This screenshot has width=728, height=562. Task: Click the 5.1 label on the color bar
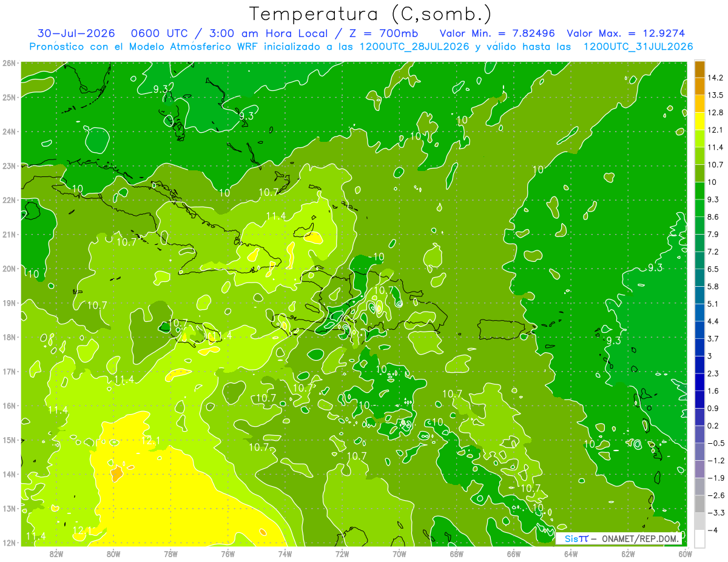[x=713, y=304]
